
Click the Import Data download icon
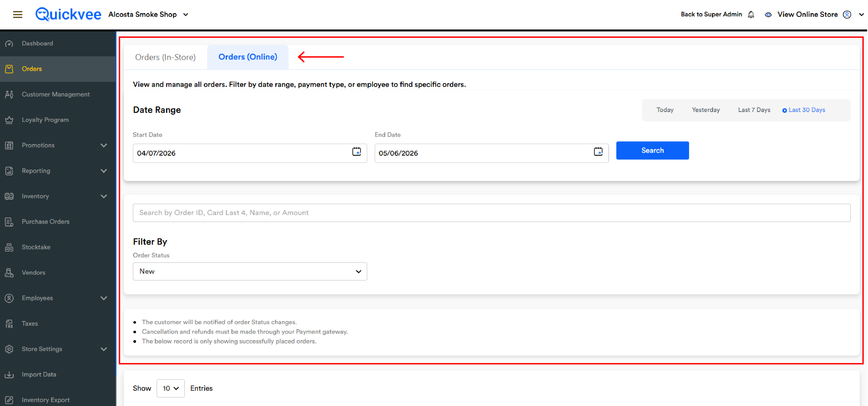pos(9,375)
